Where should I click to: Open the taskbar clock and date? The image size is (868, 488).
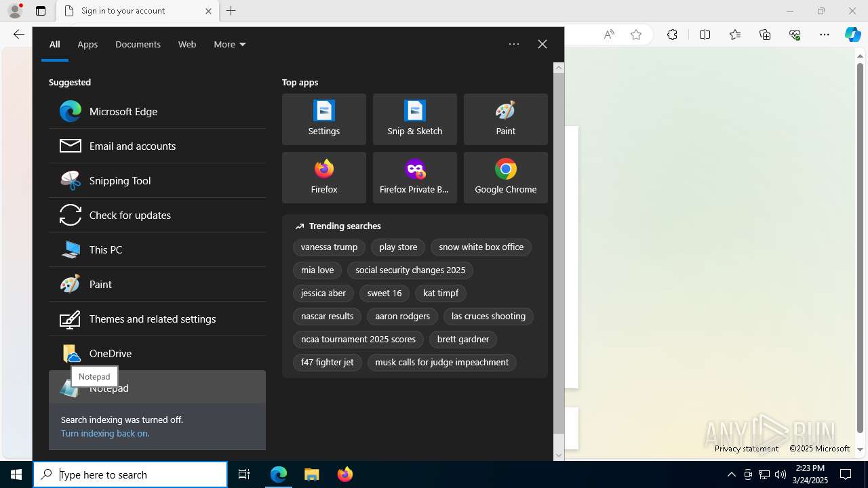point(810,474)
